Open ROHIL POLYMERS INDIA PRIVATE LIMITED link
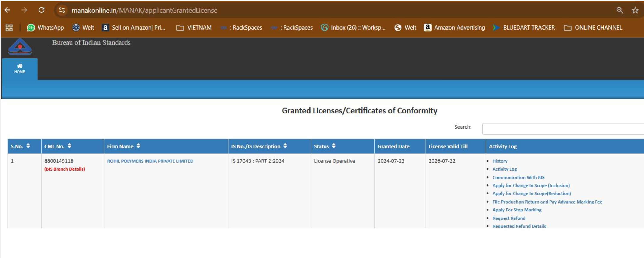 [x=150, y=161]
